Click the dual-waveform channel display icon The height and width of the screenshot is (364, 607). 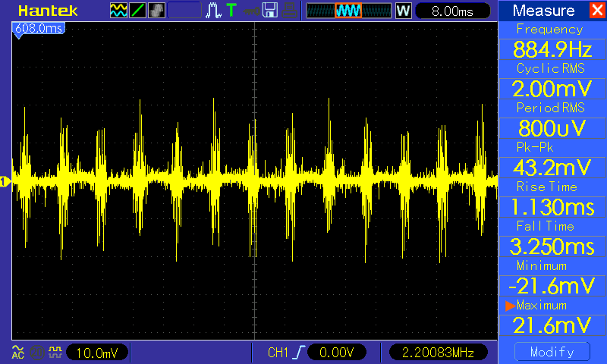[x=118, y=11]
